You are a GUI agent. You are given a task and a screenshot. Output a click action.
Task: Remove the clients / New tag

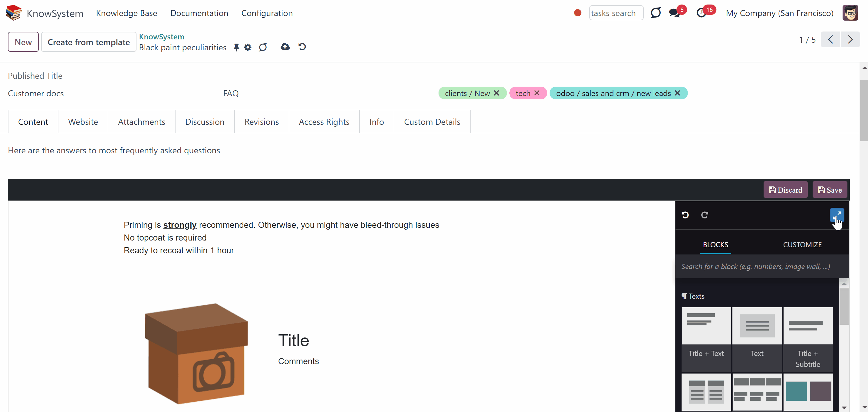coord(496,93)
